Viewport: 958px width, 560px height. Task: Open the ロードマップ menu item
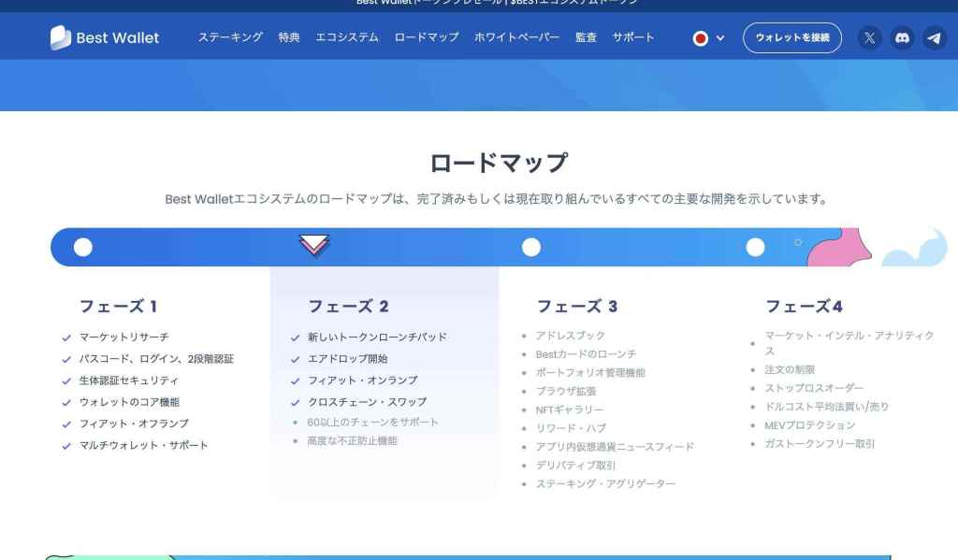click(427, 37)
